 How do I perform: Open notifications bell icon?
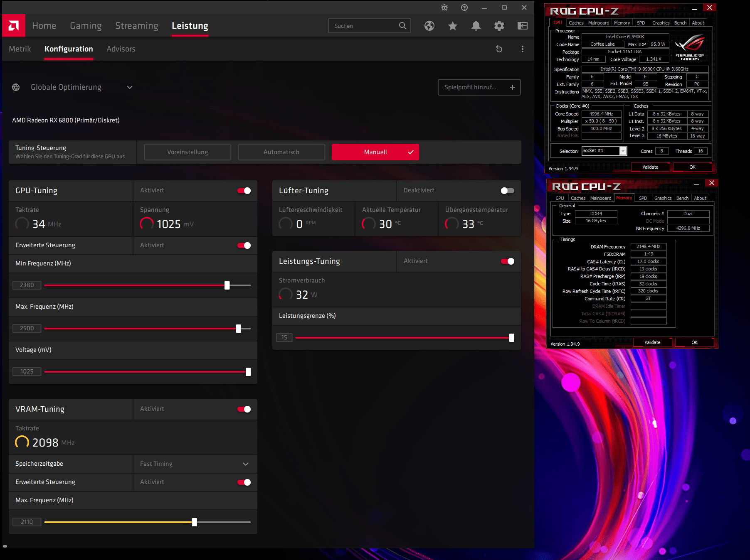[x=476, y=26]
